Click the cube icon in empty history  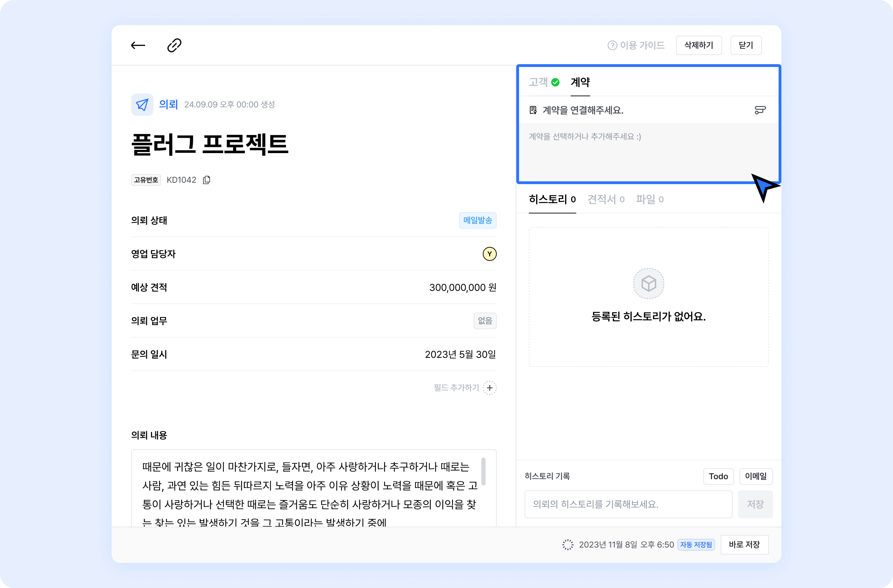pyautogui.click(x=648, y=284)
